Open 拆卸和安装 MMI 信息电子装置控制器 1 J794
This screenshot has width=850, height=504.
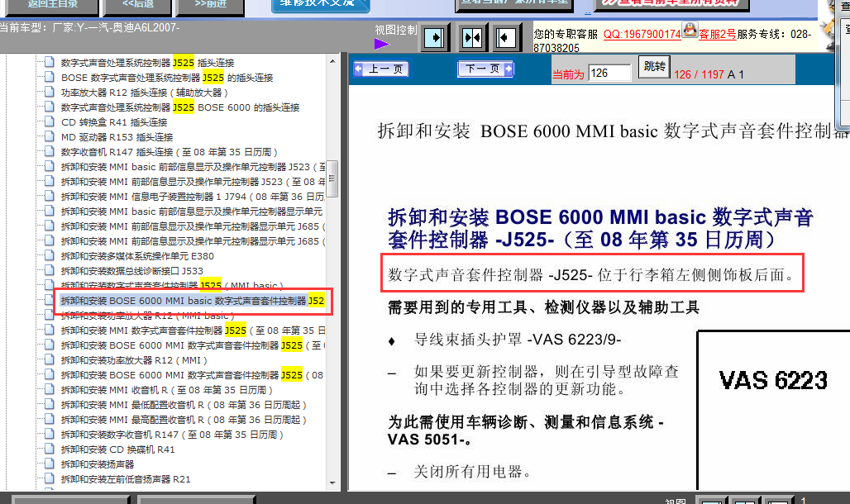pyautogui.click(x=193, y=197)
